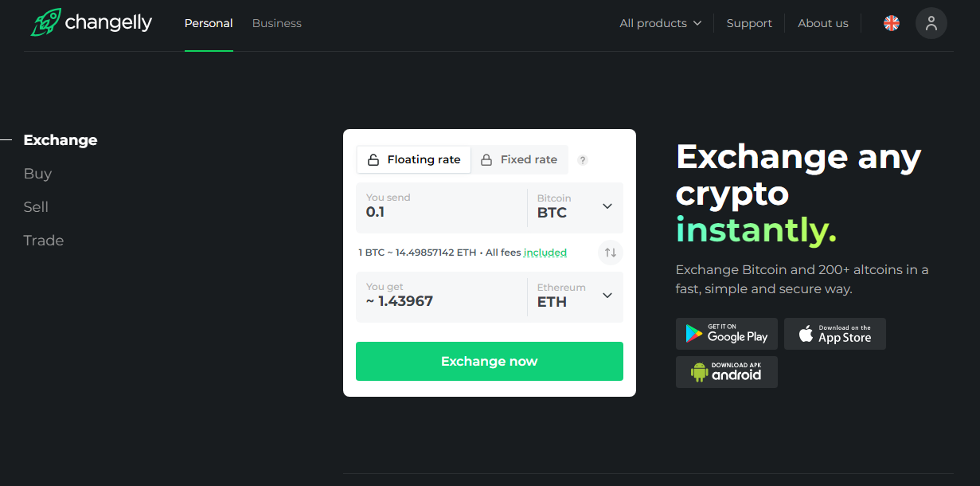Click the You send amount field
980x486 pixels.
click(x=438, y=212)
